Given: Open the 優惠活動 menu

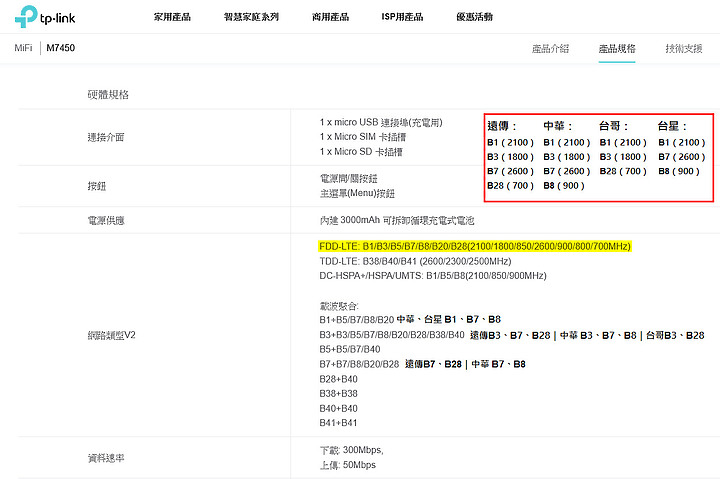Looking at the screenshot, I should coord(474,17).
